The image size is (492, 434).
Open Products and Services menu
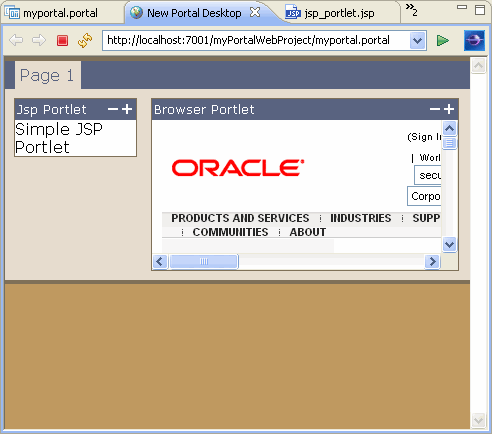[x=240, y=218]
